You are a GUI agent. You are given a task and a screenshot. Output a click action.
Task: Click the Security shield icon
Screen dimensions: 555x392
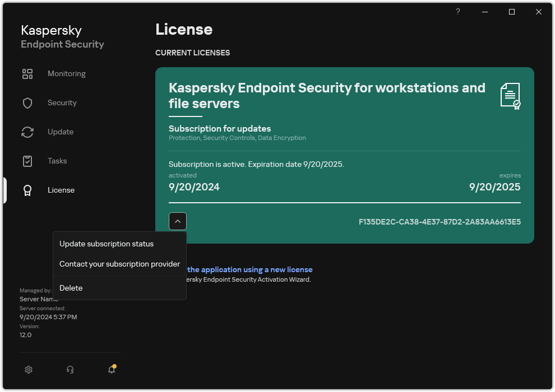coord(27,103)
